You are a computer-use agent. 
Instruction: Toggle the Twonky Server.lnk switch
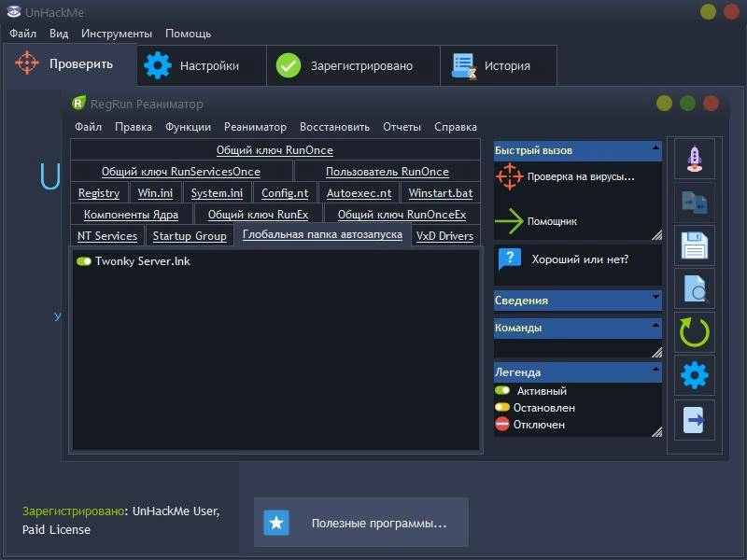pyautogui.click(x=84, y=261)
